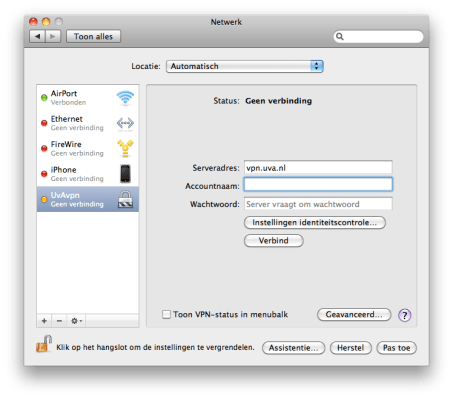This screenshot has width=453, height=399.
Task: Open Geavanceerd settings
Action: (x=354, y=315)
